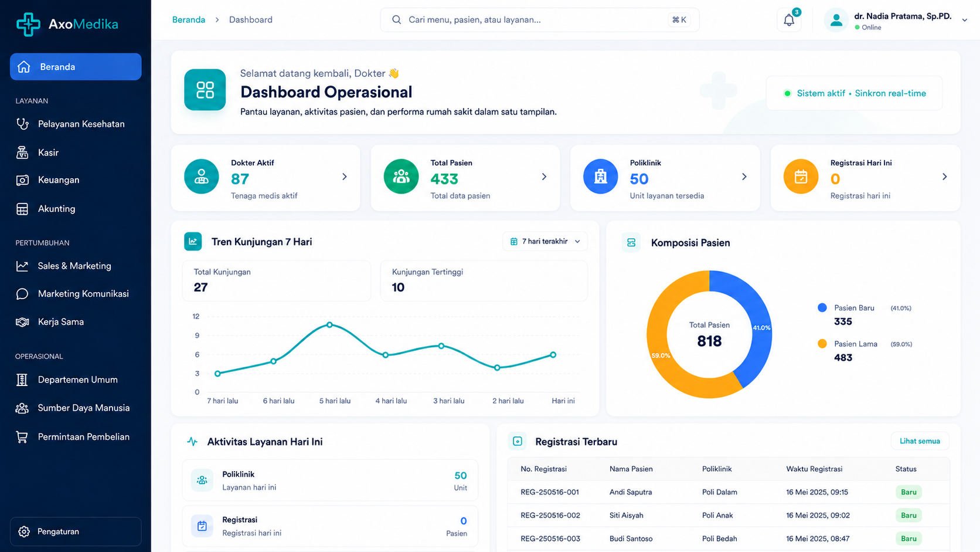Open the 7 hari terakhir dropdown
The image size is (980, 552).
pyautogui.click(x=545, y=242)
